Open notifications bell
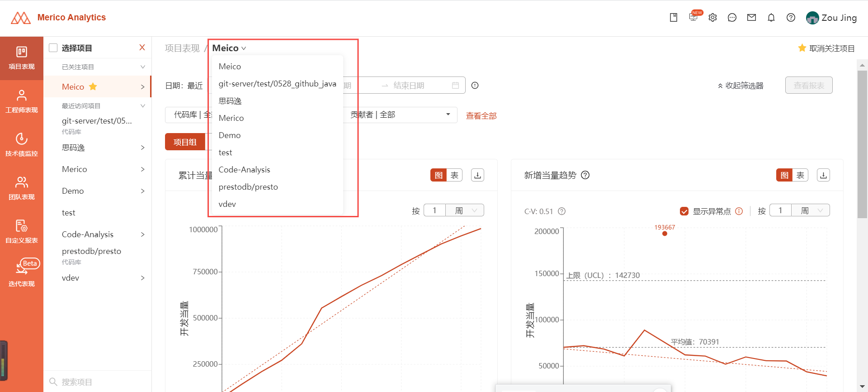Viewport: 868px width, 392px height. pos(771,18)
